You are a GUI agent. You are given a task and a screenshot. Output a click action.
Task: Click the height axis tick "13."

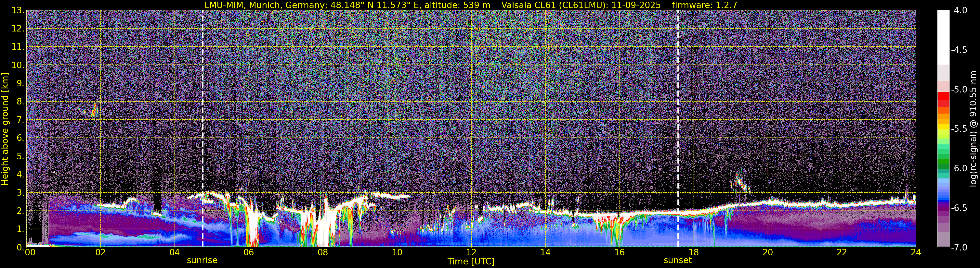pos(18,11)
